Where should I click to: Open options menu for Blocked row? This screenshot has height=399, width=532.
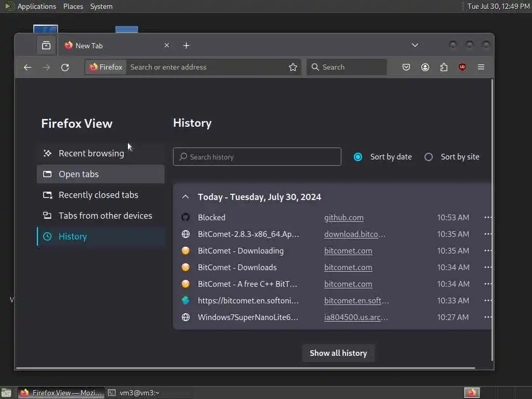click(487, 218)
